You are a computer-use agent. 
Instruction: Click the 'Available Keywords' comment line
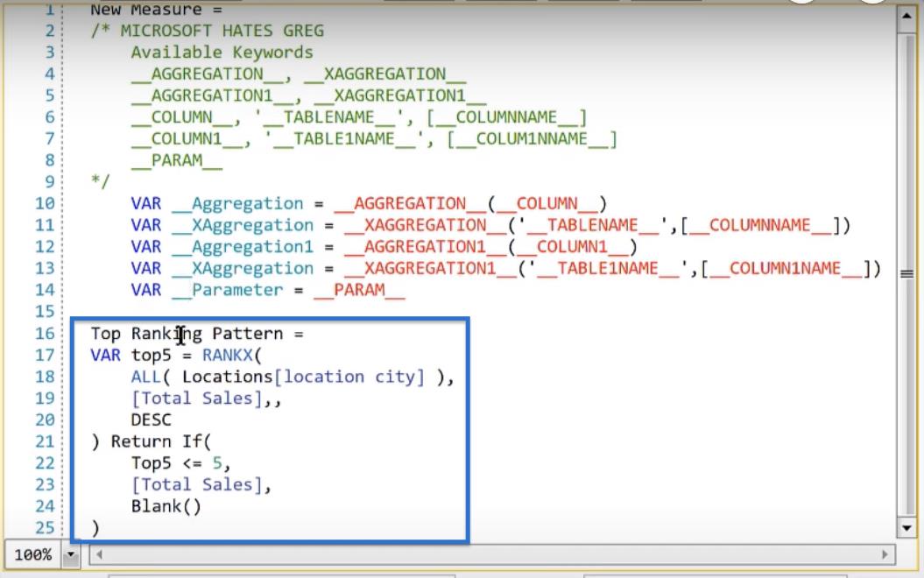[222, 53]
